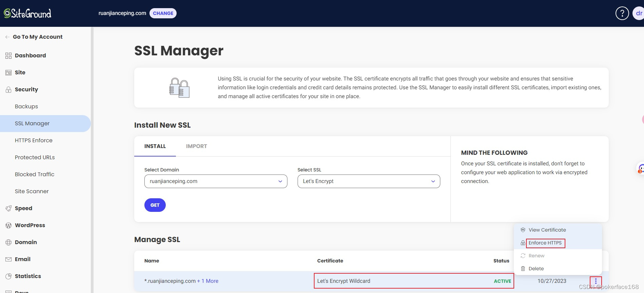Click the Statistics pie chart icon

[8, 276]
